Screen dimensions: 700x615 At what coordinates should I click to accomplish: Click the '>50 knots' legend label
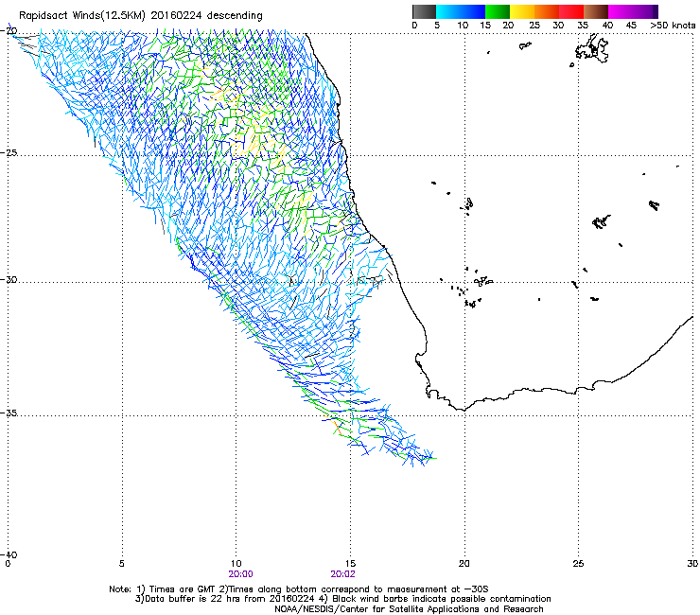(673, 26)
